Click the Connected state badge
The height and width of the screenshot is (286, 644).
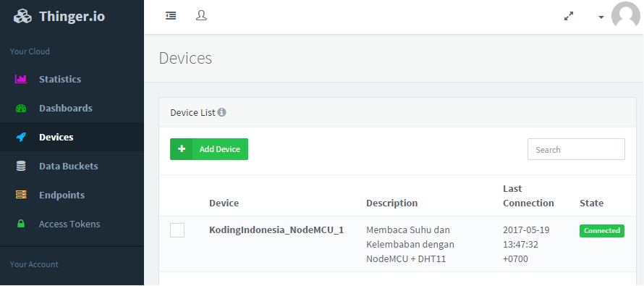pos(602,230)
